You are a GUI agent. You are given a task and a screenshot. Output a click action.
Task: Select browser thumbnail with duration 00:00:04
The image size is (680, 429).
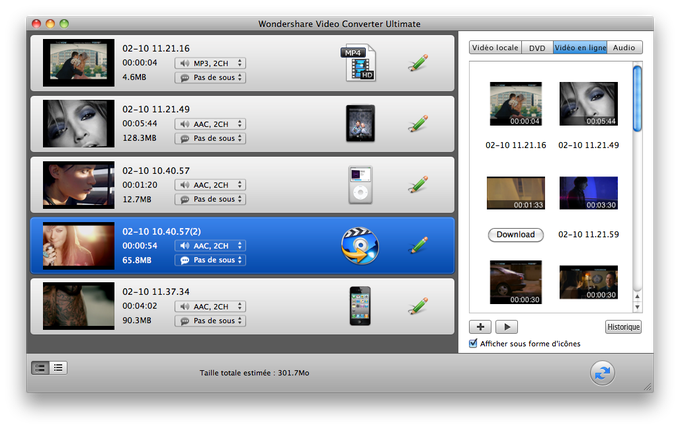[x=516, y=104]
